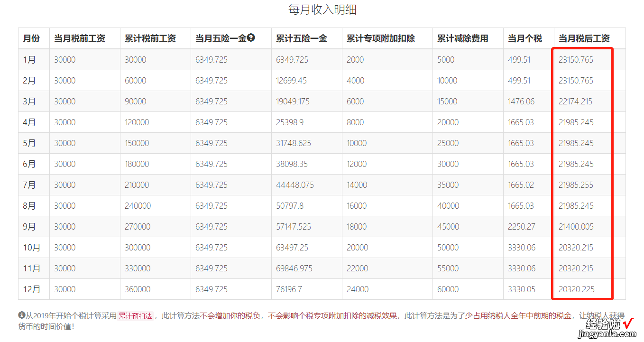
Task: Click September after-tax salary 21400.005
Action: [576, 227]
